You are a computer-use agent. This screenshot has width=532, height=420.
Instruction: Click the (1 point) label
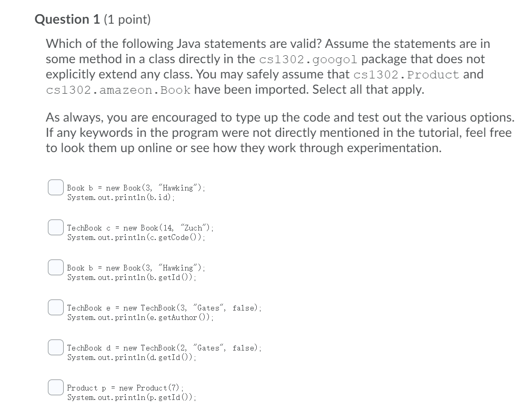click(127, 19)
